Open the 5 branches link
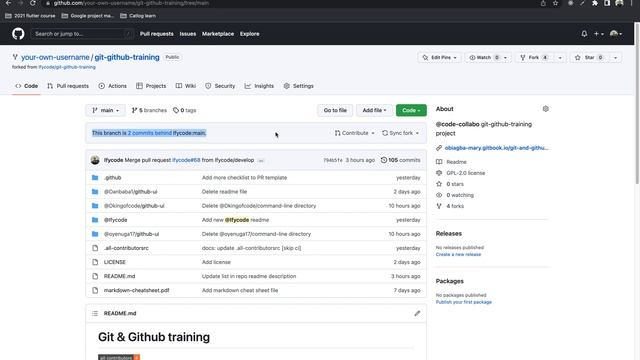640x360 pixels. [x=149, y=110]
